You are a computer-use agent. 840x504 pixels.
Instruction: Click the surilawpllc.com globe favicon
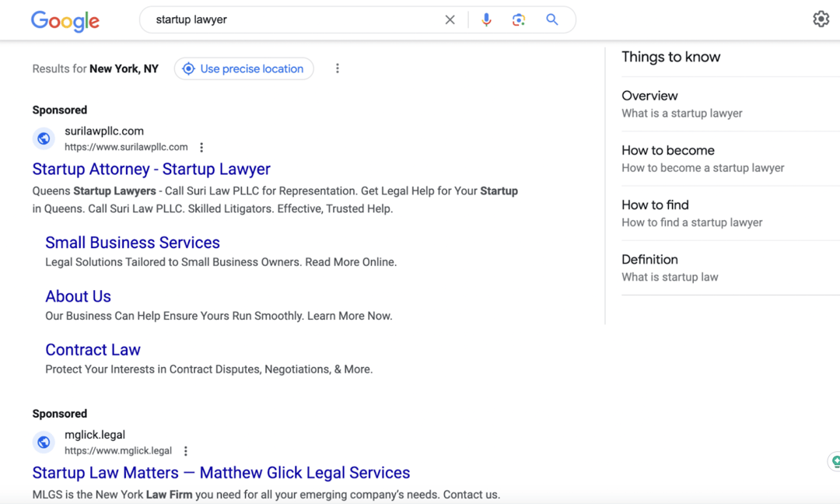[44, 138]
